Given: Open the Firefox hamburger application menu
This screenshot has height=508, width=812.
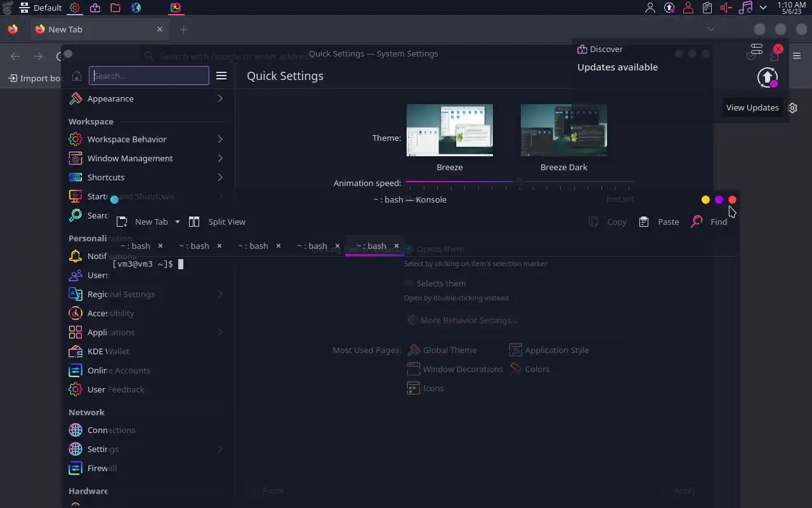Looking at the screenshot, I should tap(797, 56).
